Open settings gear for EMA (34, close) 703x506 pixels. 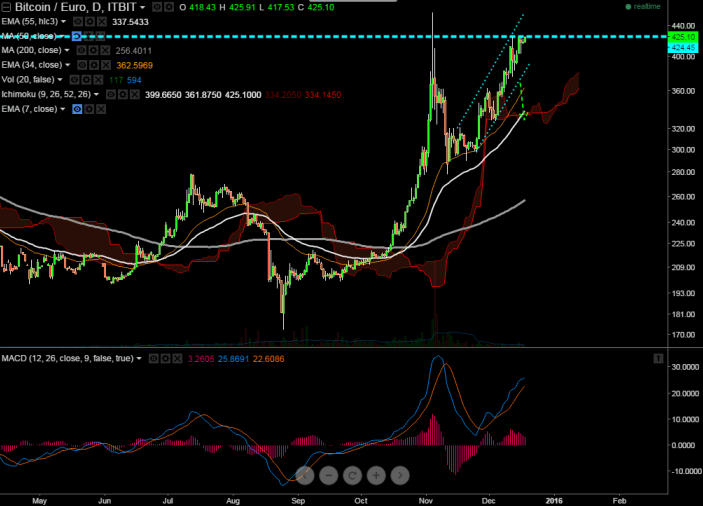point(94,65)
